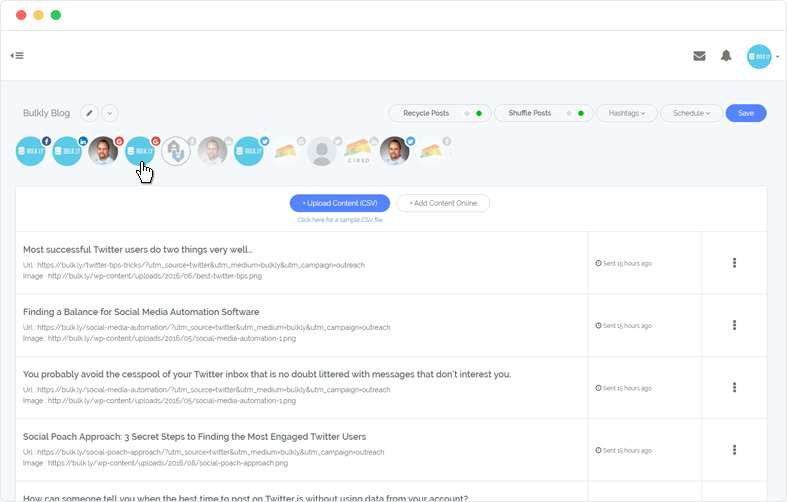
Task: Click 'Most successful Twitter users do two things' title
Action: point(138,249)
